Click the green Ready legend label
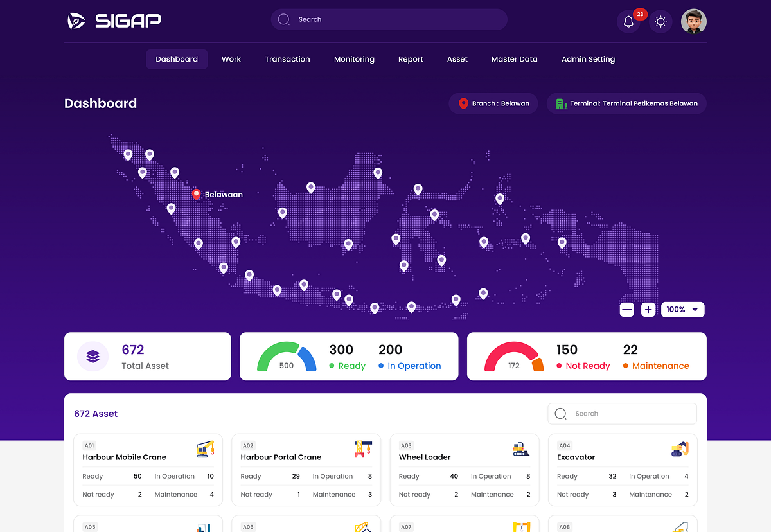The height and width of the screenshot is (532, 771). 347,366
